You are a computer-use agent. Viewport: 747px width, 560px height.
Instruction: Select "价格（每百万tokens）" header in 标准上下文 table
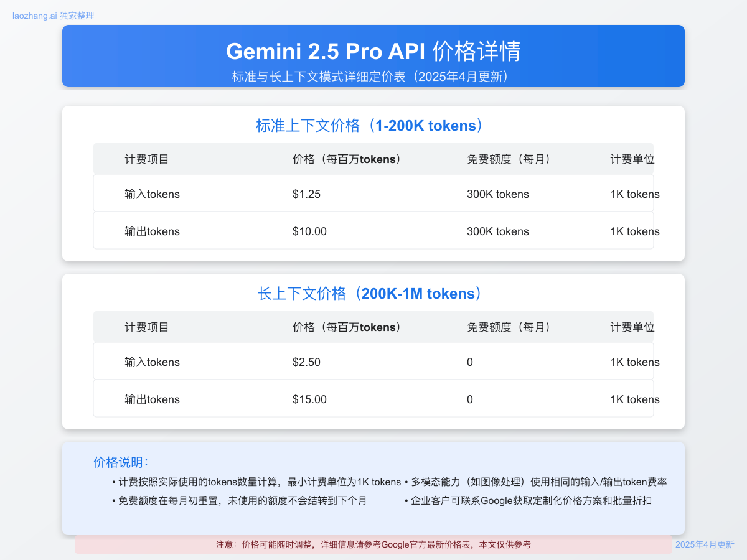349,159
